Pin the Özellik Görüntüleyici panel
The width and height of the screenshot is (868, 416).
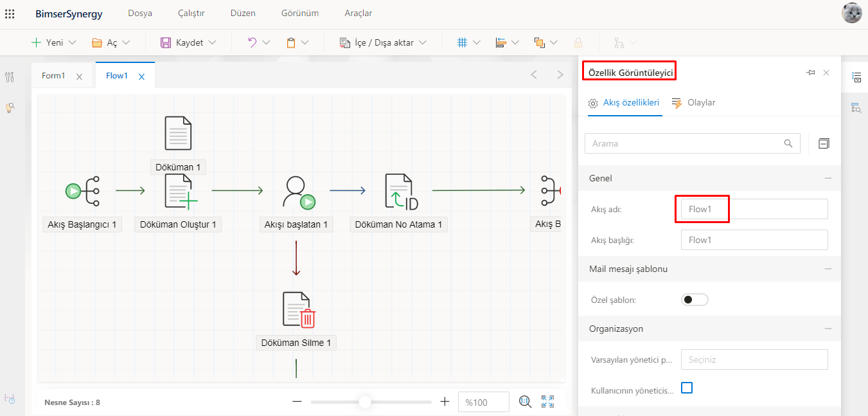[811, 73]
